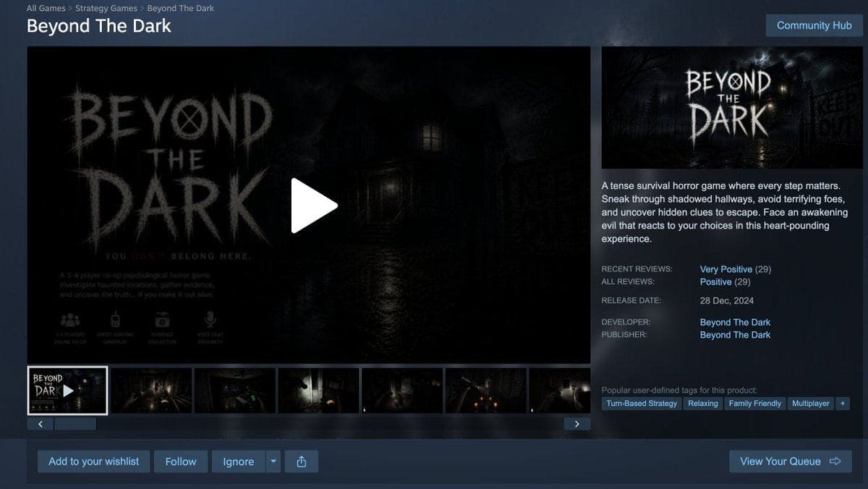868x489 pixels.
Task: Select the Multiplayer tag
Action: [811, 404]
